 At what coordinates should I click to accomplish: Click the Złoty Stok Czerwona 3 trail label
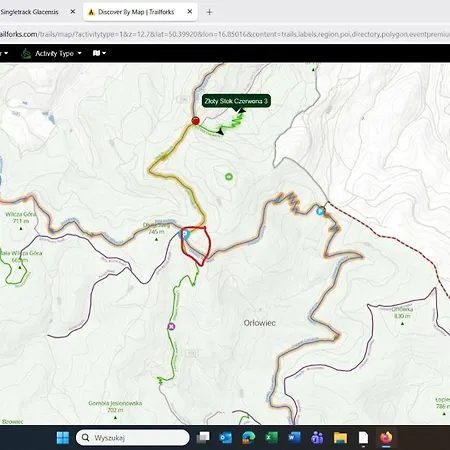[x=236, y=101]
